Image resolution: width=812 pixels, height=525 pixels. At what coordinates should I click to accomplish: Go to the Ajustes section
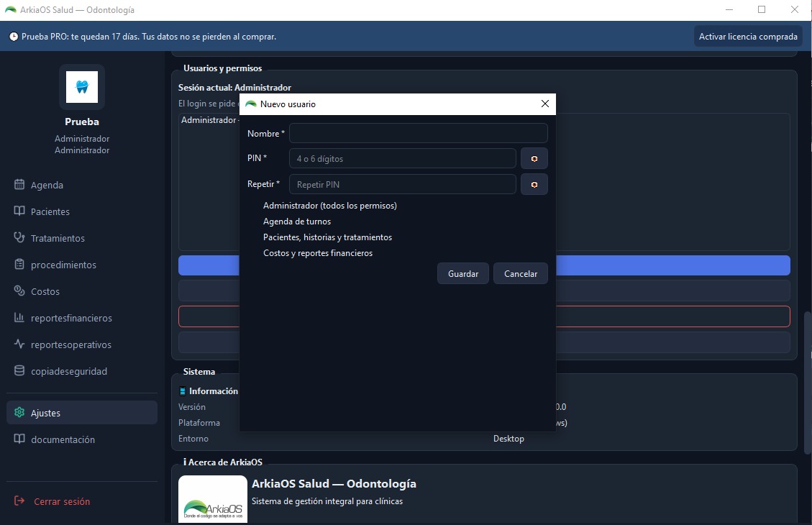coord(82,413)
